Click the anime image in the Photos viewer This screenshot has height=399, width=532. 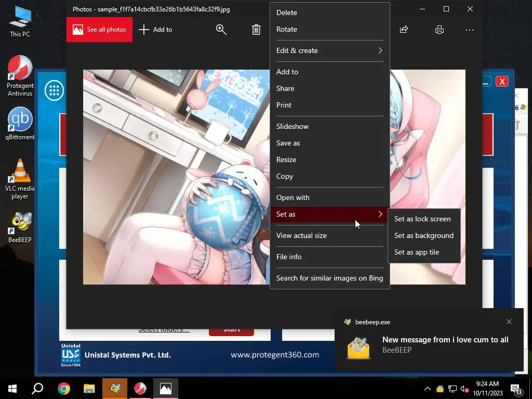[177, 177]
